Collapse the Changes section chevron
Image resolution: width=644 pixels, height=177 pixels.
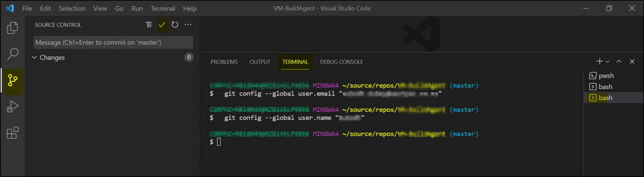tap(34, 58)
